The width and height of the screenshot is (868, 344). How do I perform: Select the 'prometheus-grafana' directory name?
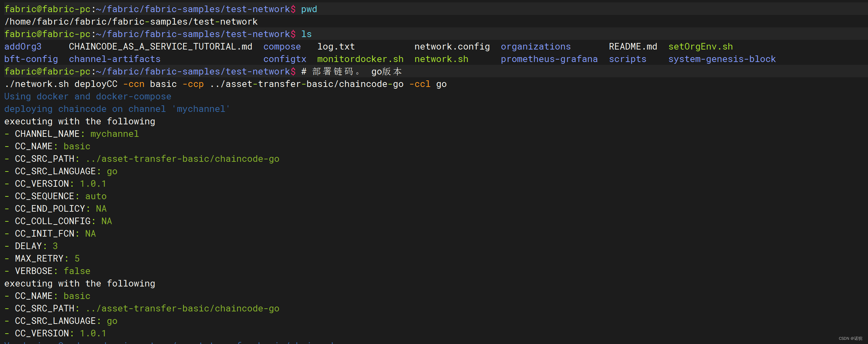click(x=549, y=59)
